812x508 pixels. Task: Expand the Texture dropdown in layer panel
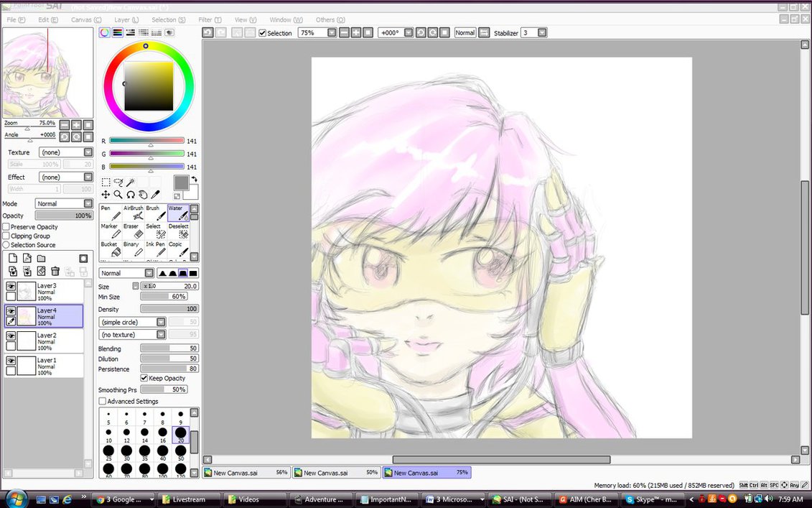click(x=88, y=152)
